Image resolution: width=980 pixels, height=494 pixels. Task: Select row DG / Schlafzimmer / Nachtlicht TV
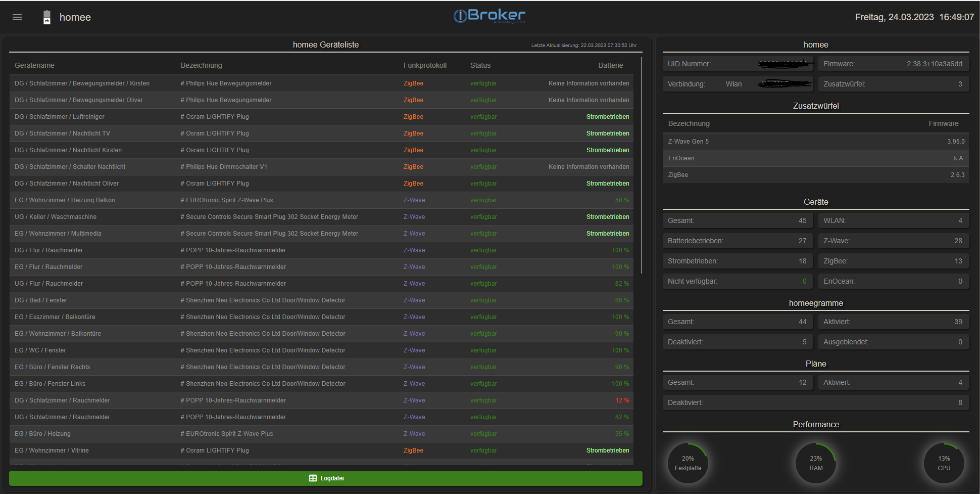321,133
